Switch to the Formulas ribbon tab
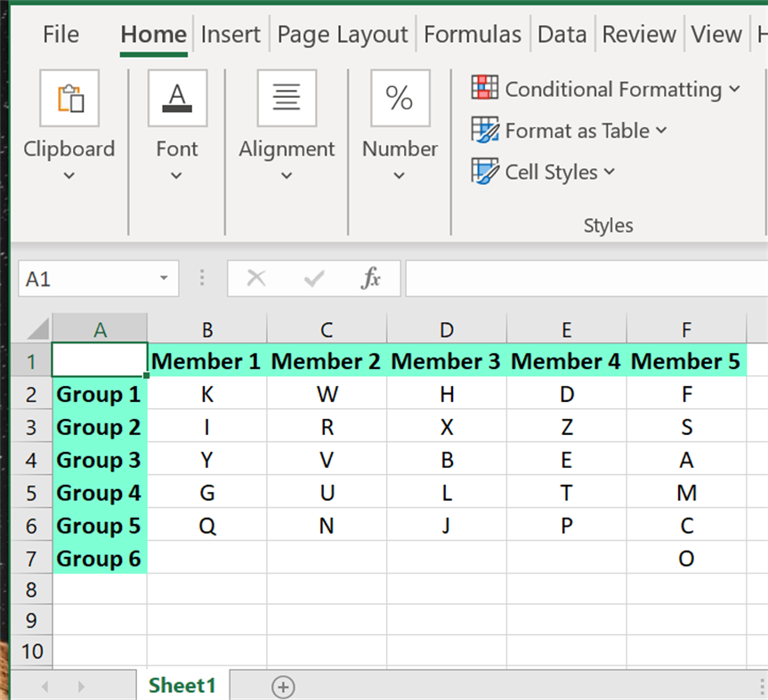768x700 pixels. 473,34
